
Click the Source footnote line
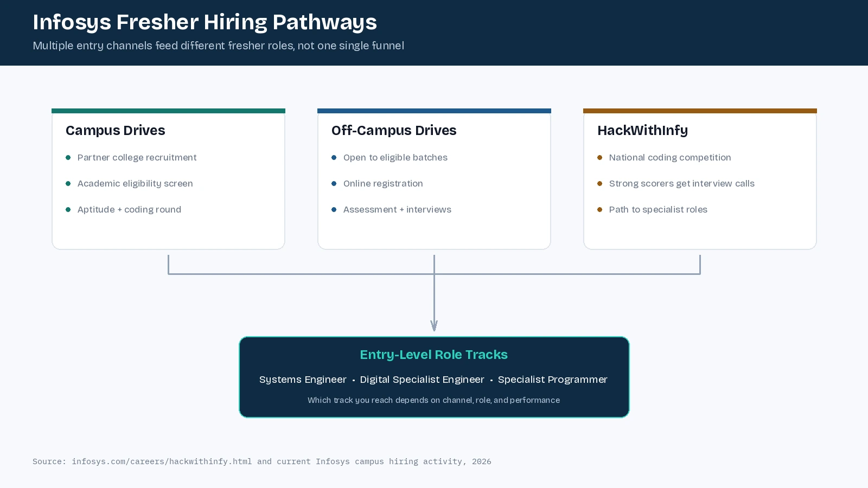[x=262, y=461]
